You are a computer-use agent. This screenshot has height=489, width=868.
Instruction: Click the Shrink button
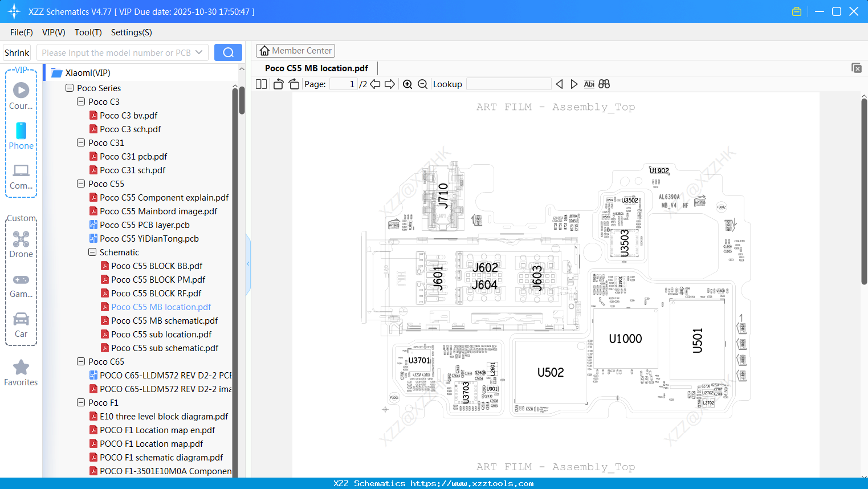[17, 52]
